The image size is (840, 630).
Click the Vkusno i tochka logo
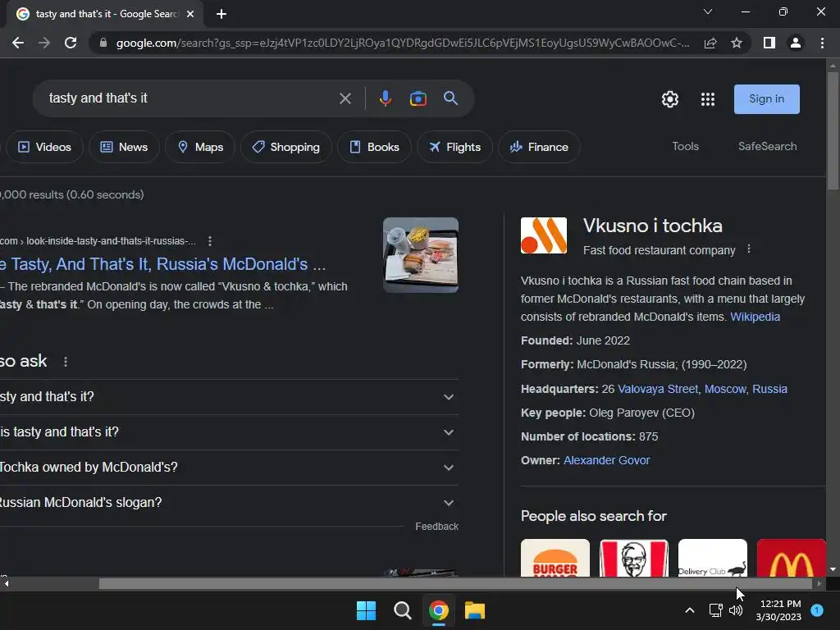pyautogui.click(x=544, y=235)
